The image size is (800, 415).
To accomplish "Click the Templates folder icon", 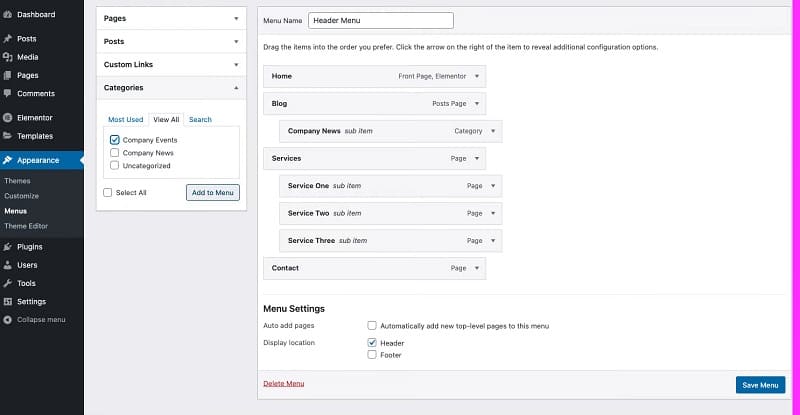I will [7, 136].
